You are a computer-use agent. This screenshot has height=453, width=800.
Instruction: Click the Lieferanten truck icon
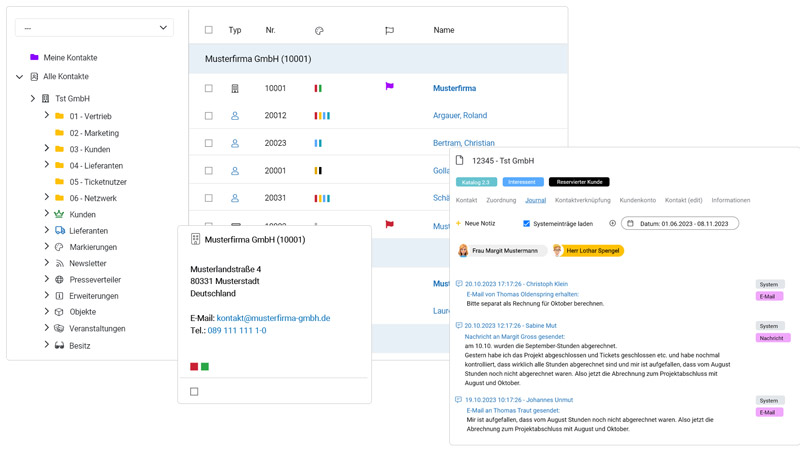click(x=60, y=231)
